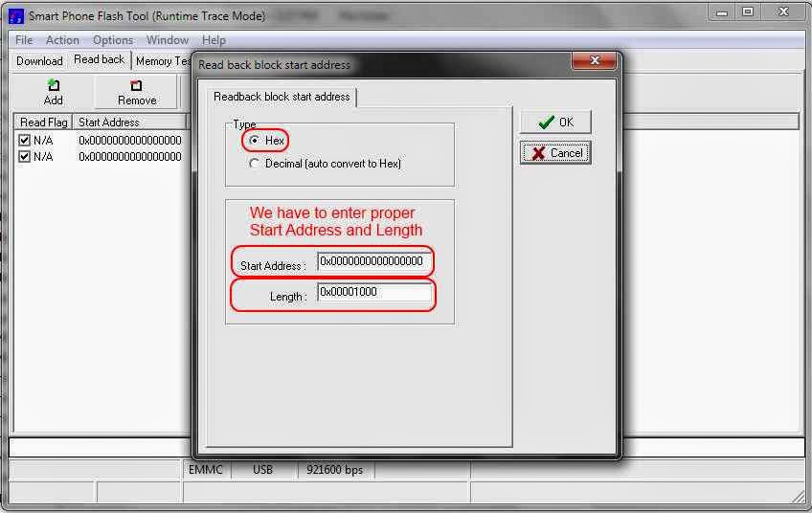Click the 921600 bps status bar entry
812x513 pixels.
(x=334, y=470)
